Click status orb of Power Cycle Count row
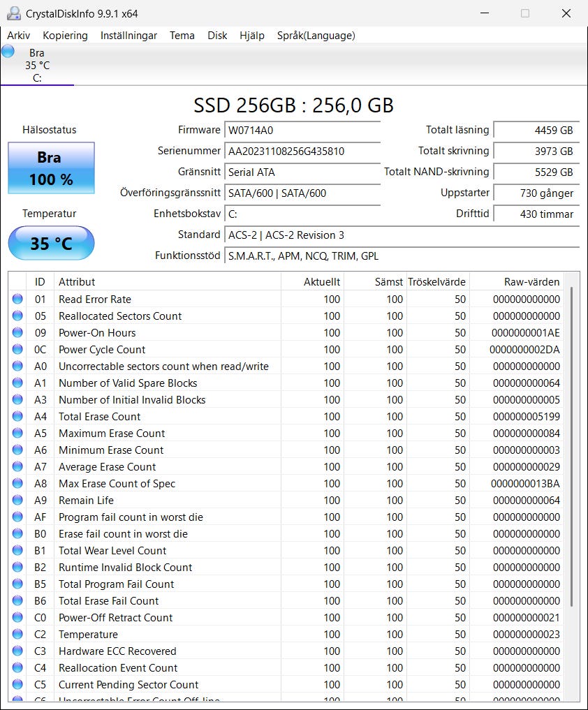 pos(17,349)
